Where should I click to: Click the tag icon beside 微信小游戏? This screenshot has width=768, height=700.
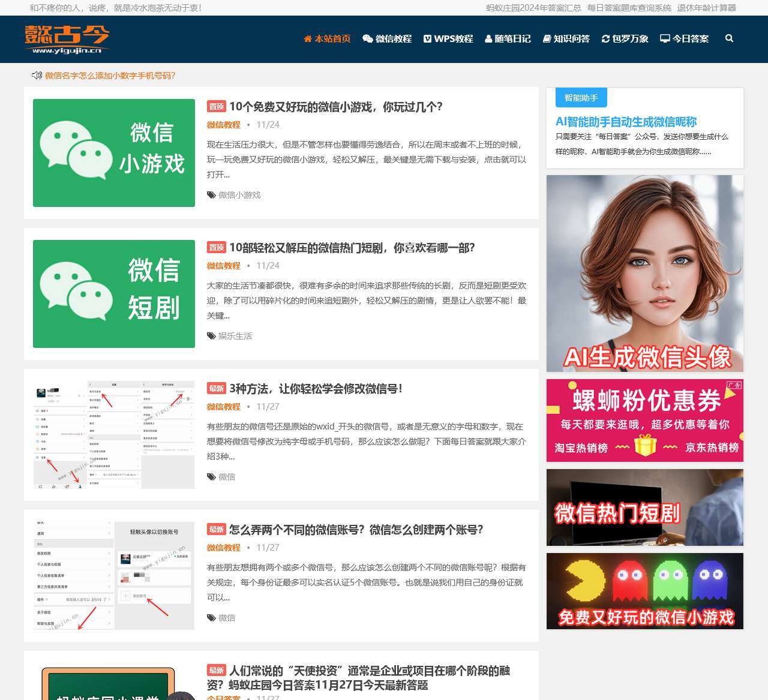tap(211, 195)
